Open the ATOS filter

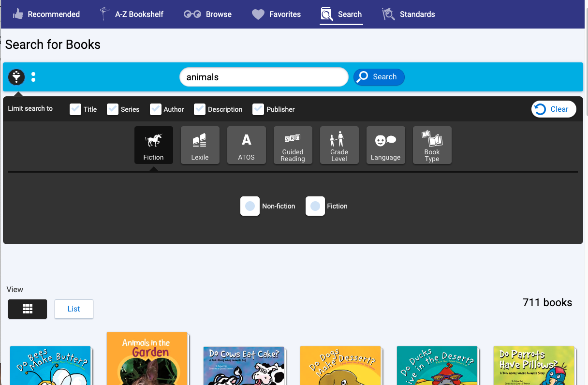[x=247, y=145]
